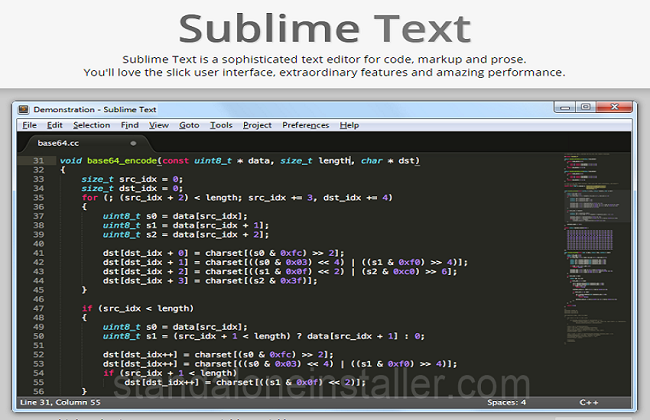This screenshot has width=650, height=420.
Task: Click 0x3f value on line 44
Action: [x=291, y=281]
